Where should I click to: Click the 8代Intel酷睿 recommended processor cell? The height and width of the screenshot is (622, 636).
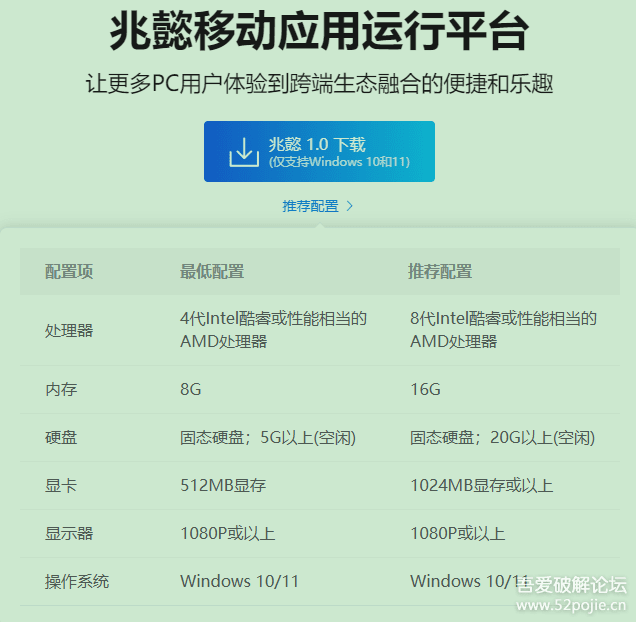[503, 330]
